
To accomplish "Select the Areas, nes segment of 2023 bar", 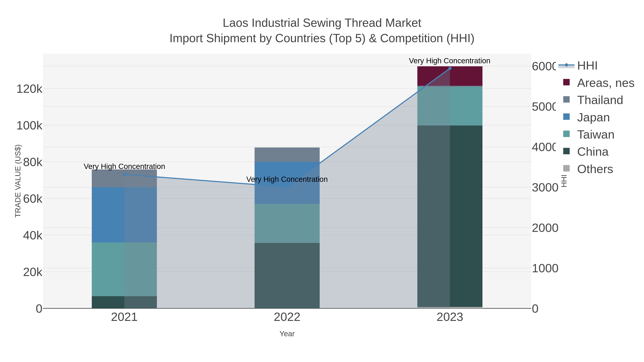I will pos(450,76).
